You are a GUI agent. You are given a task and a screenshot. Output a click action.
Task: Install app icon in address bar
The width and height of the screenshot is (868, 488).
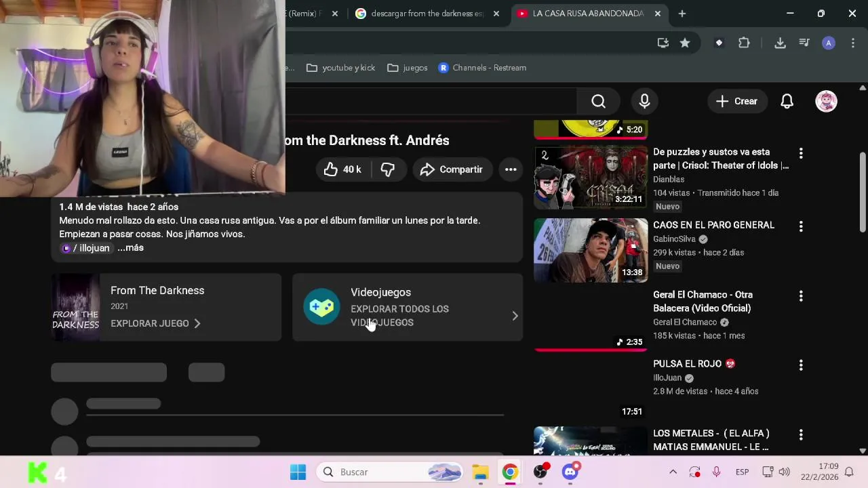[663, 43]
